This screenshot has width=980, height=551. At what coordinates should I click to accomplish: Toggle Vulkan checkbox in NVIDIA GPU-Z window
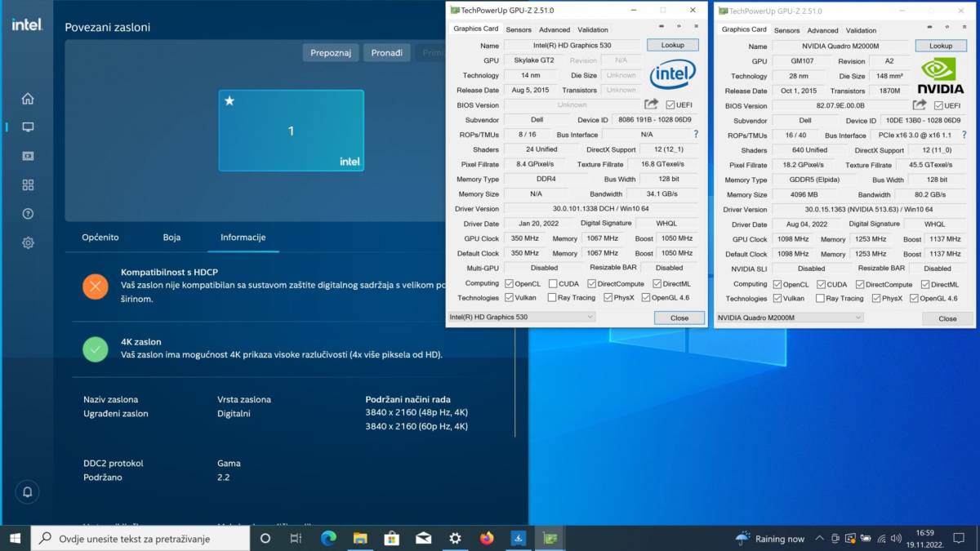[x=777, y=299]
